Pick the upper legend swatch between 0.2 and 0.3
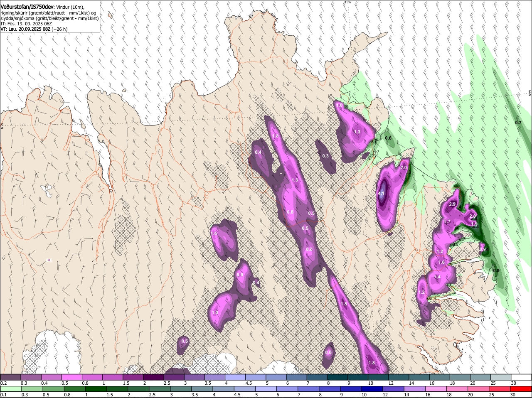This screenshot has height=398, width=532. (10, 377)
